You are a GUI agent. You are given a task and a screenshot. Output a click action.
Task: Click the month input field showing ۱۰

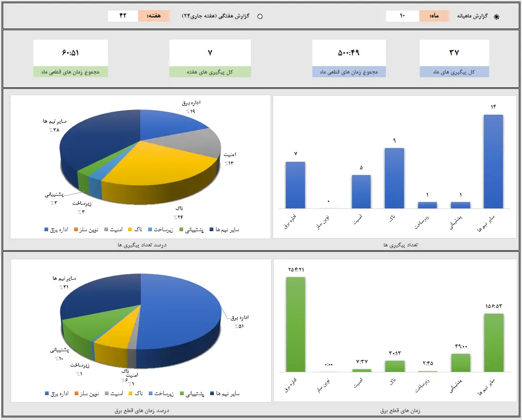click(x=402, y=16)
